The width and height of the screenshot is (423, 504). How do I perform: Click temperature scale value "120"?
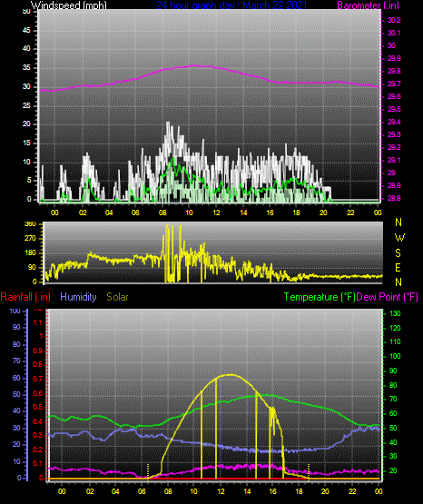pos(395,328)
